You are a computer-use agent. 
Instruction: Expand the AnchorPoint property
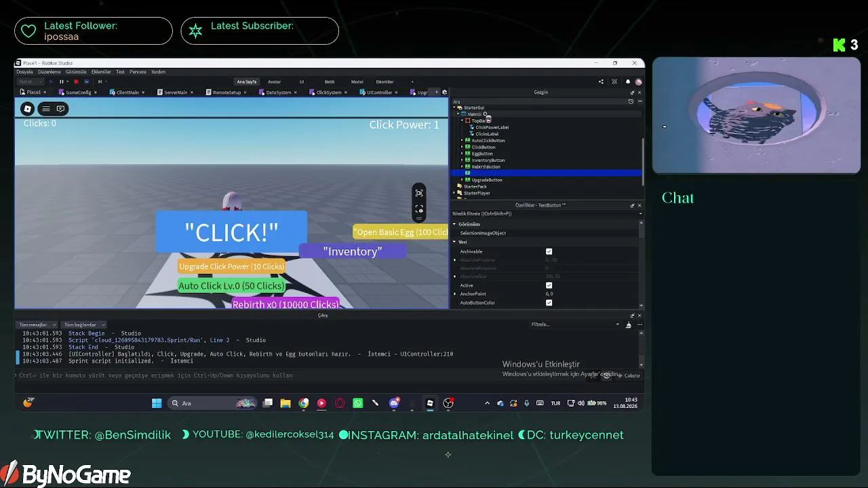pos(455,294)
